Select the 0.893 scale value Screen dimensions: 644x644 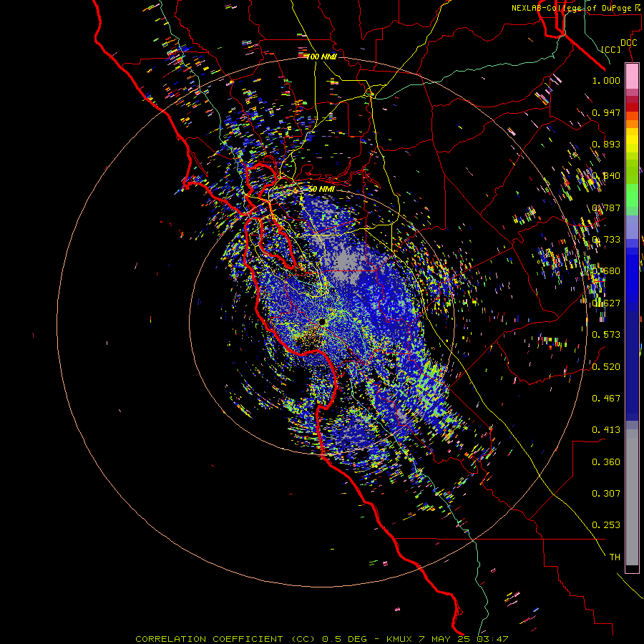(606, 144)
